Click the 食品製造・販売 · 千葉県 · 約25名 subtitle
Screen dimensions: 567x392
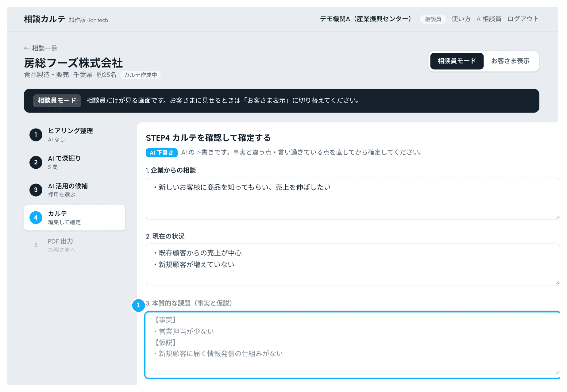tap(70, 75)
